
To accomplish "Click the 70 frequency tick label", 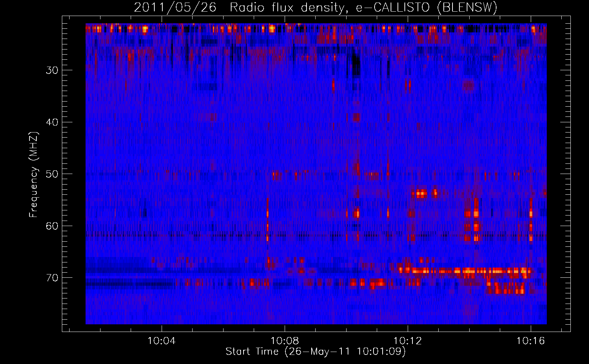I will point(52,278).
